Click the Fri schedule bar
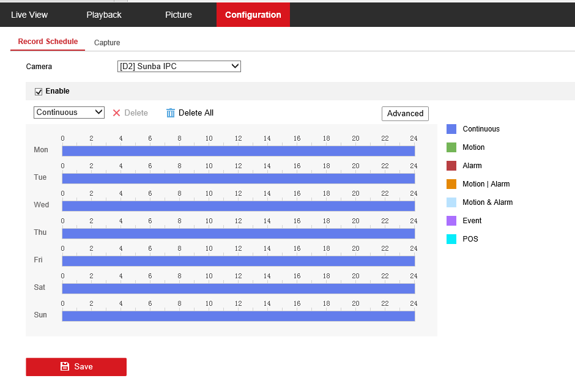Viewport: 575px width, 392px height. tap(239, 261)
